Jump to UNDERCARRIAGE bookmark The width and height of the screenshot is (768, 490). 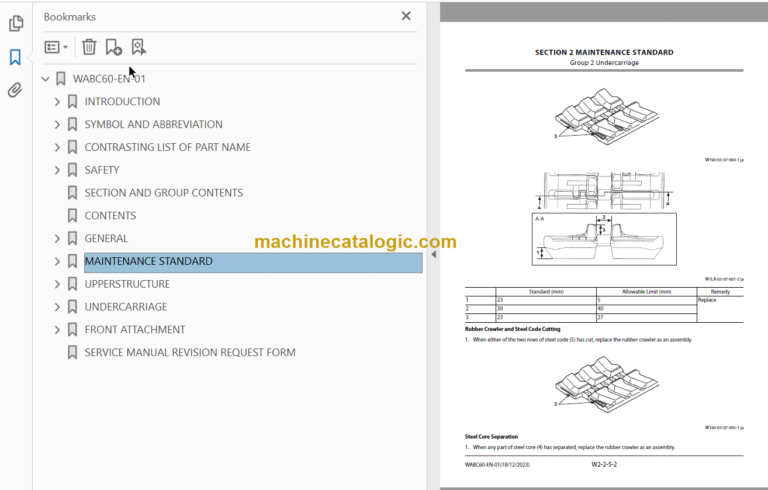(x=126, y=307)
